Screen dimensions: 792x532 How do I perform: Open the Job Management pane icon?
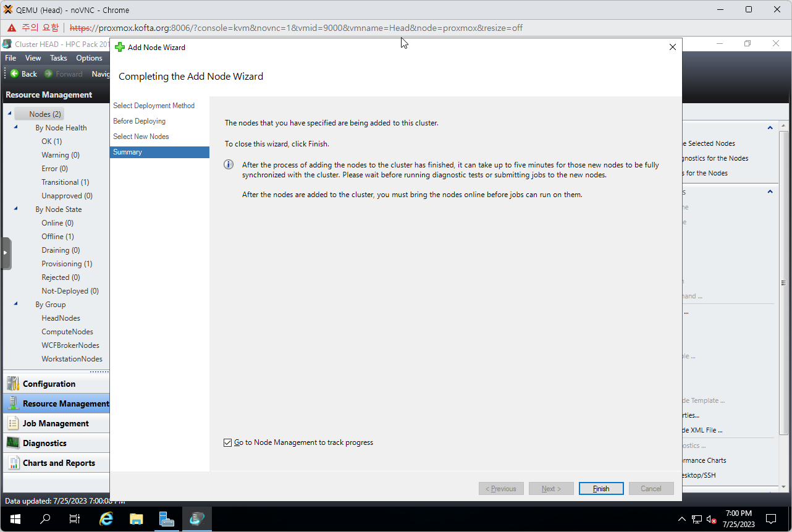(x=12, y=423)
